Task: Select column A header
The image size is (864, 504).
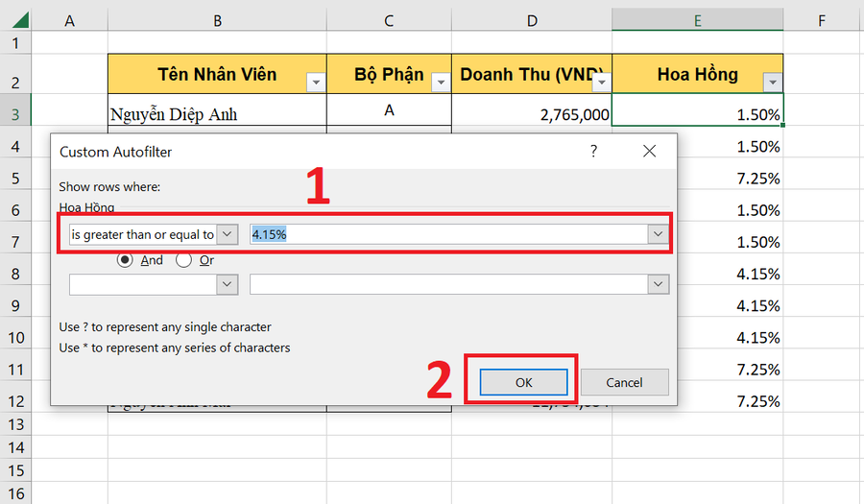Action: click(69, 21)
